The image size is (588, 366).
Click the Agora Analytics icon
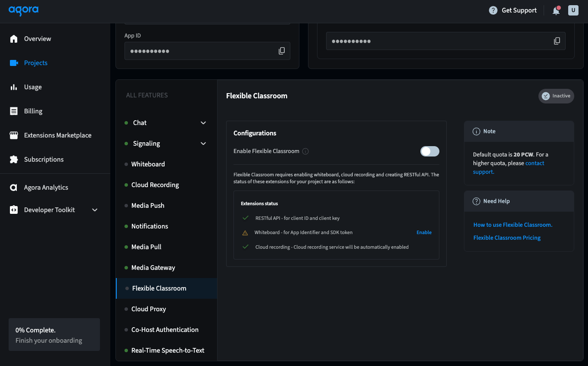click(x=14, y=188)
